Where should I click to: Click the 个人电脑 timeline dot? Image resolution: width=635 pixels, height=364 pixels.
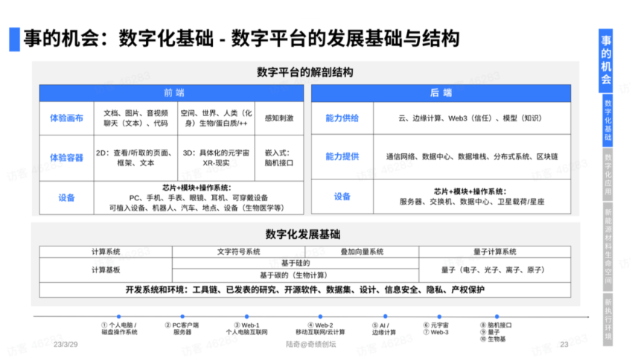118,316
